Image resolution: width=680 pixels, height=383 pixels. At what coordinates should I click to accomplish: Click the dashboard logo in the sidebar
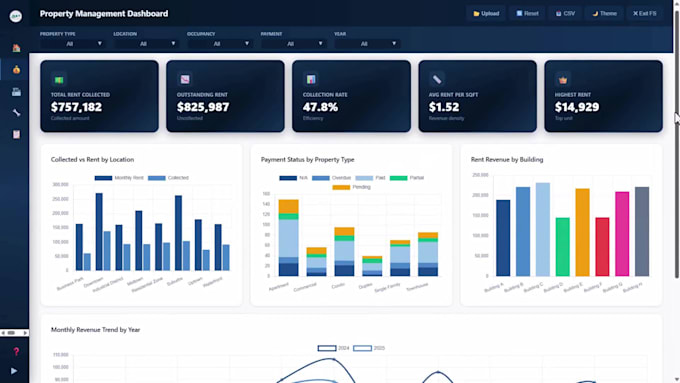pyautogui.click(x=16, y=16)
